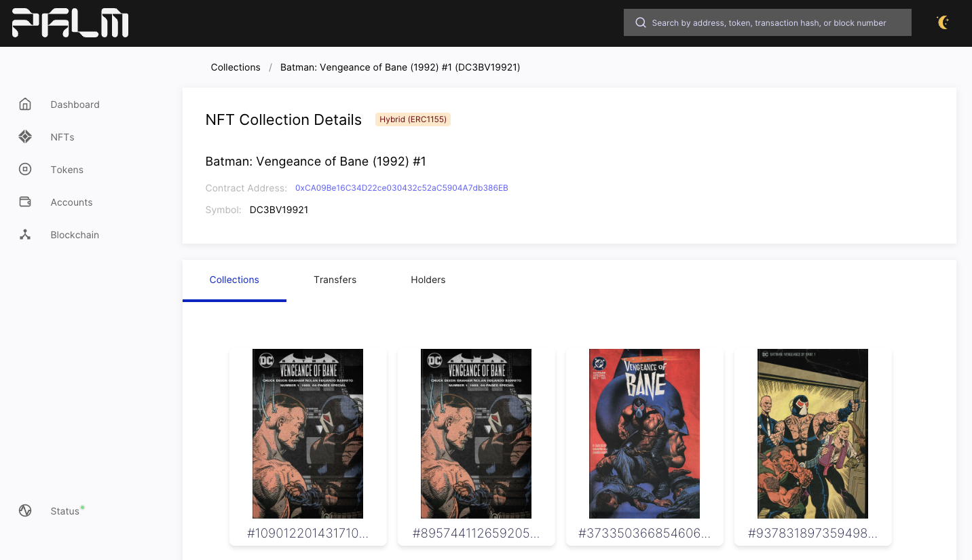View network Status in the sidebar
972x560 pixels.
[64, 511]
